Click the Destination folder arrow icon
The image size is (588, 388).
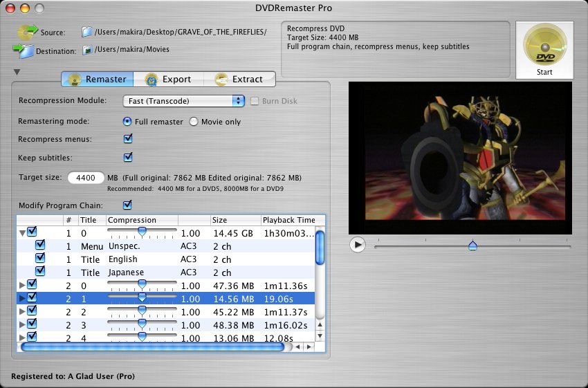[x=24, y=51]
